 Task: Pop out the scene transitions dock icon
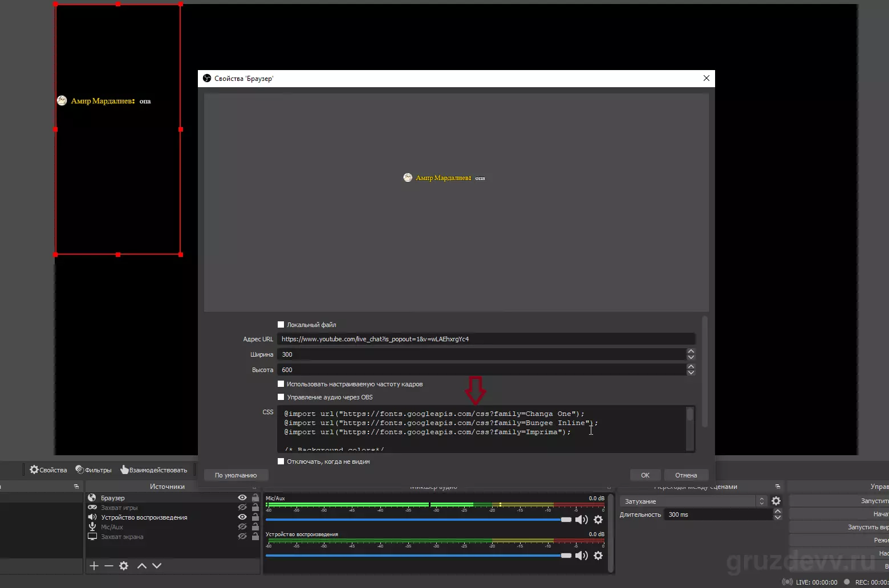[x=778, y=487]
